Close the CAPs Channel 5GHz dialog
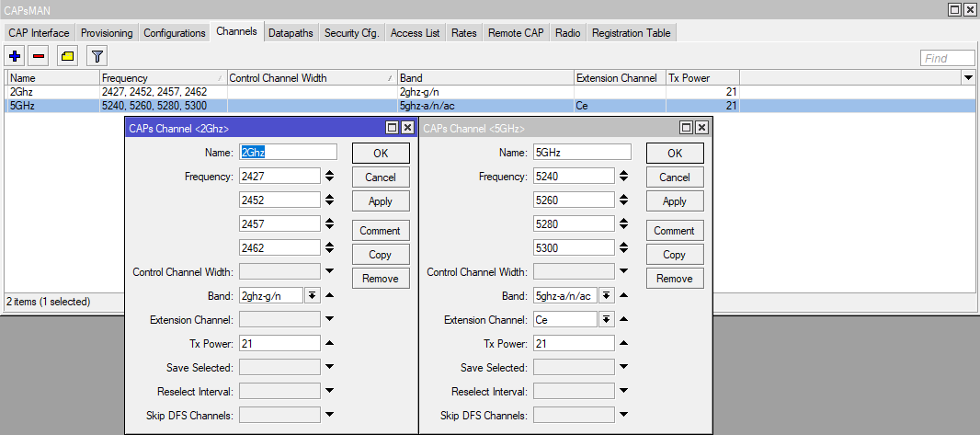 (701, 128)
